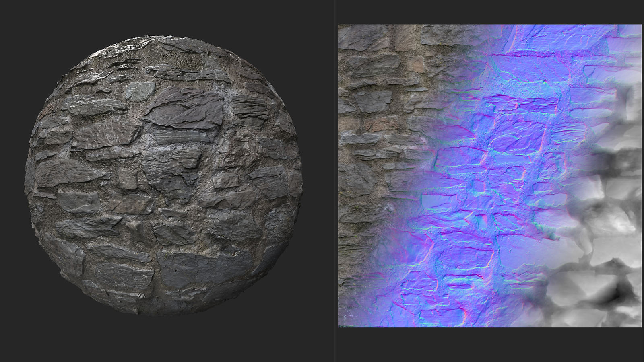Click the top-right corner of the texture square
The image size is (644, 362).
pyautogui.click(x=640, y=25)
